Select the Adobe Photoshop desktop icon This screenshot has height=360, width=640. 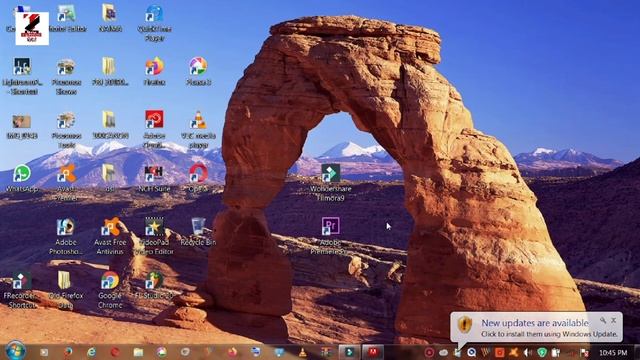point(66,236)
